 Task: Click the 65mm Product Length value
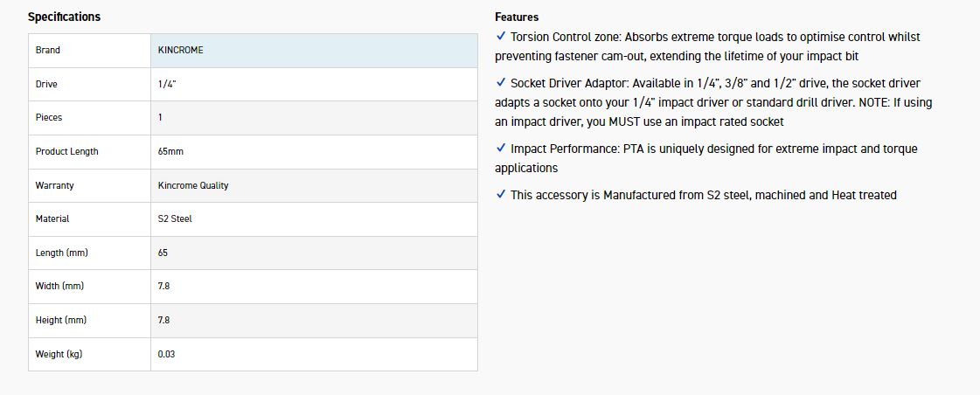coord(170,152)
